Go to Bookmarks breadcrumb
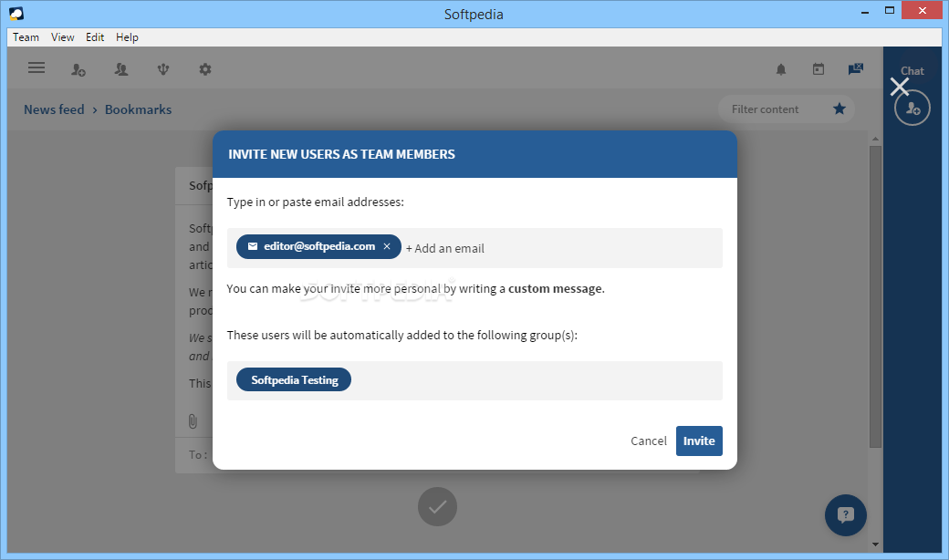The image size is (949, 560). 138,109
